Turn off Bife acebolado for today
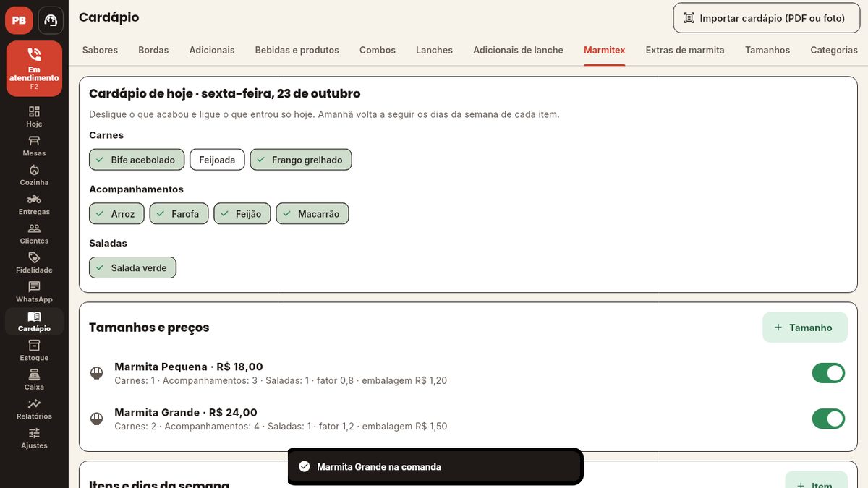Screen dimensions: 868x488 click(x=137, y=160)
